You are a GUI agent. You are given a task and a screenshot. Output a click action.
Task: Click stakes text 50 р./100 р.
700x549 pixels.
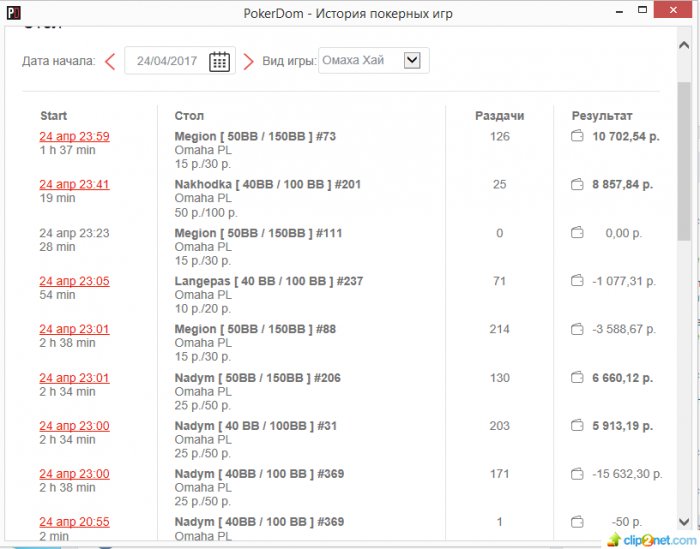pos(206,212)
